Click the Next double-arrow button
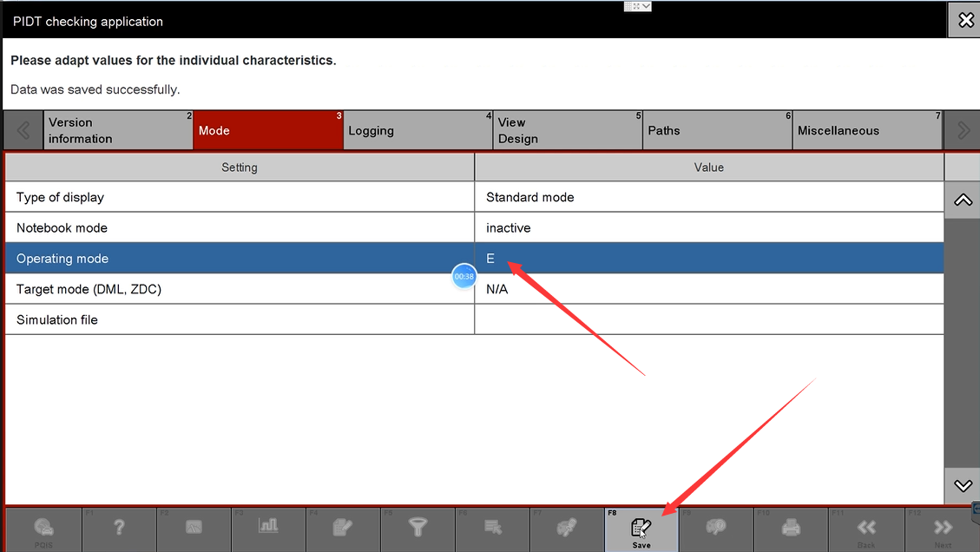Viewport: 980px width, 552px height. point(942,529)
